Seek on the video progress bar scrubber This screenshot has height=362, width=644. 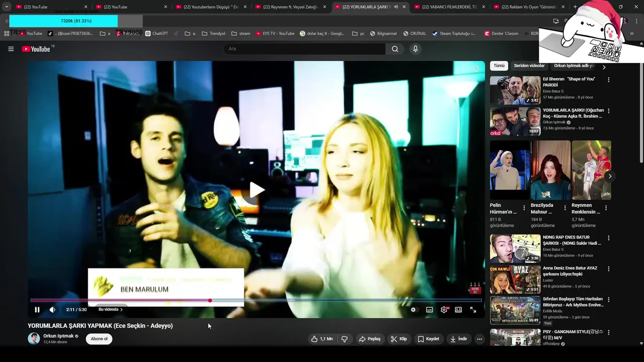tap(210, 301)
